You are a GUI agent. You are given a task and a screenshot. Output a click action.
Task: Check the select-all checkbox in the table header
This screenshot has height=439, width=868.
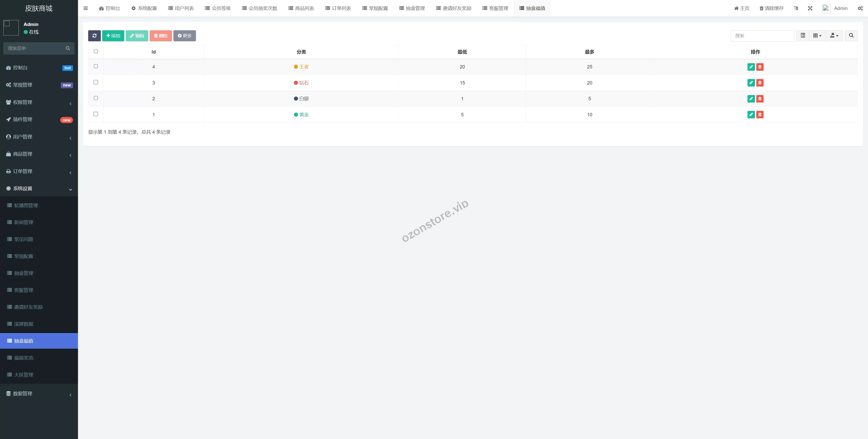[96, 51]
